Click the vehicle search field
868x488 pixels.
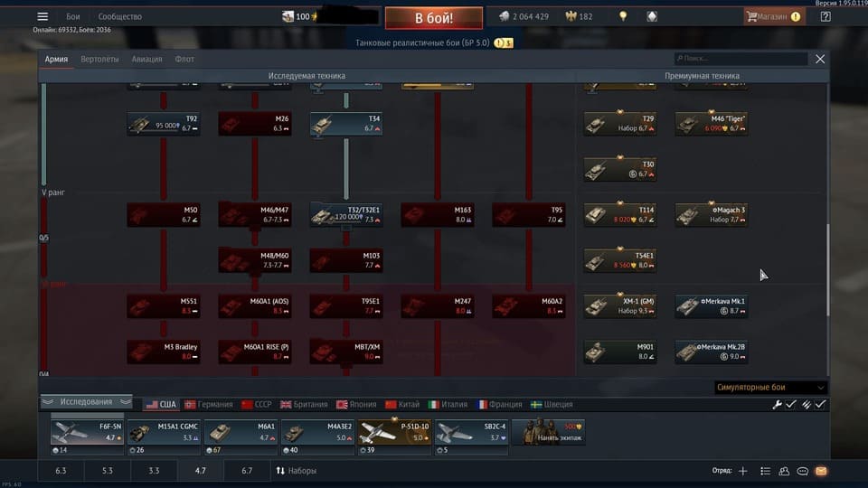(741, 58)
